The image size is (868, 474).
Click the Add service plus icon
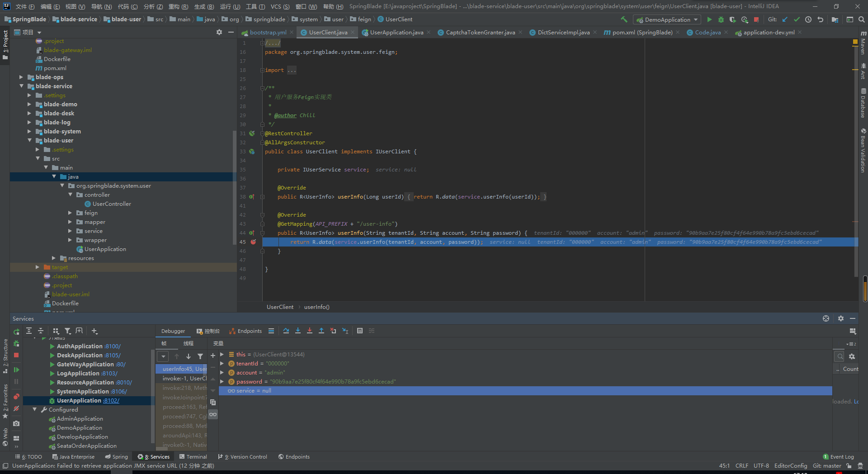[x=94, y=331]
